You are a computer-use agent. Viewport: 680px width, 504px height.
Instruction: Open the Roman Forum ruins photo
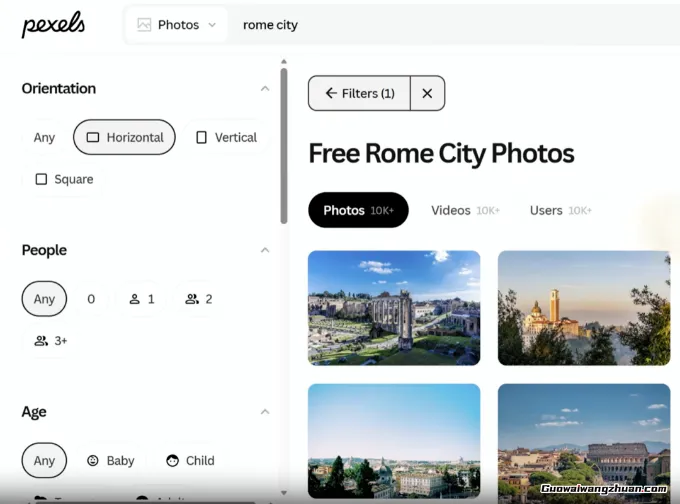[x=393, y=307]
